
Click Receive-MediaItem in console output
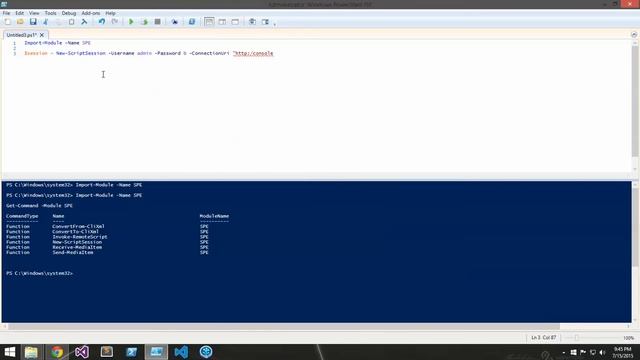tap(77, 247)
